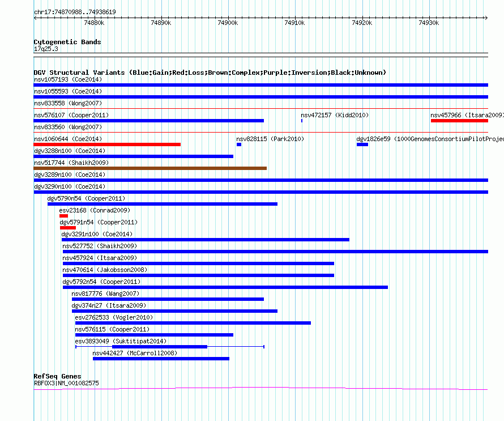Image resolution: width=504 pixels, height=421 pixels.
Task: Click the 74880k ruler marker
Action: coord(94,23)
